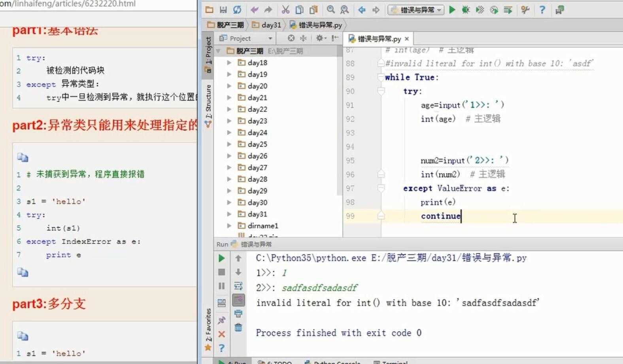Synchronize files with the refresh icon

coord(237,10)
